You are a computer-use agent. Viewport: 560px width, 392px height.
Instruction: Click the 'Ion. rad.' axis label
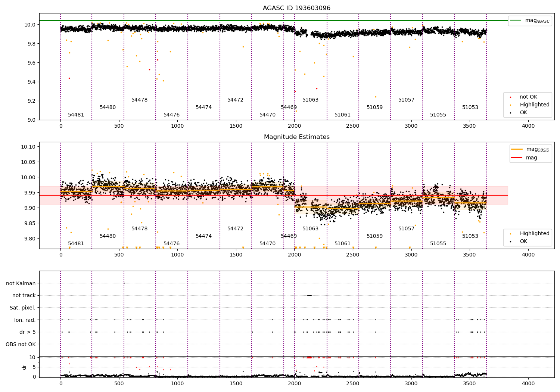[25, 320]
